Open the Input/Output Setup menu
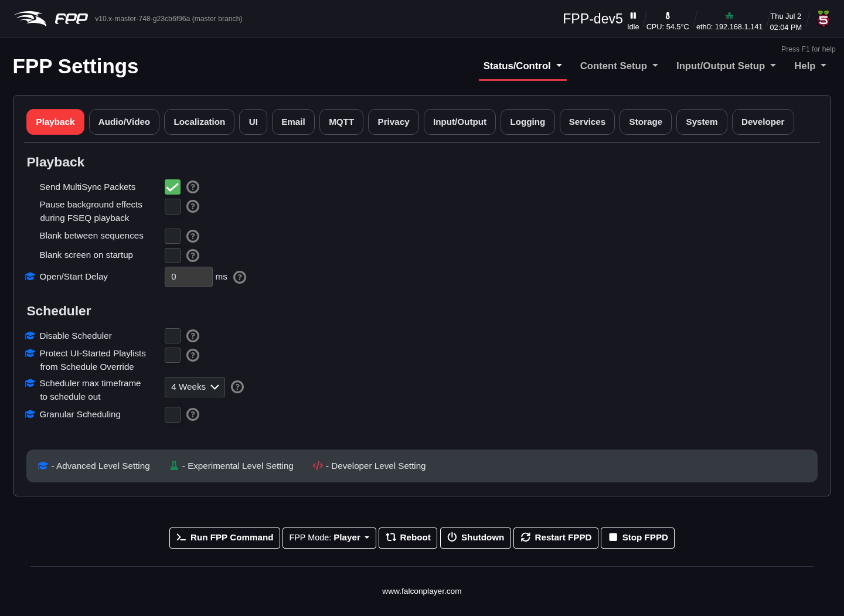 726,66
